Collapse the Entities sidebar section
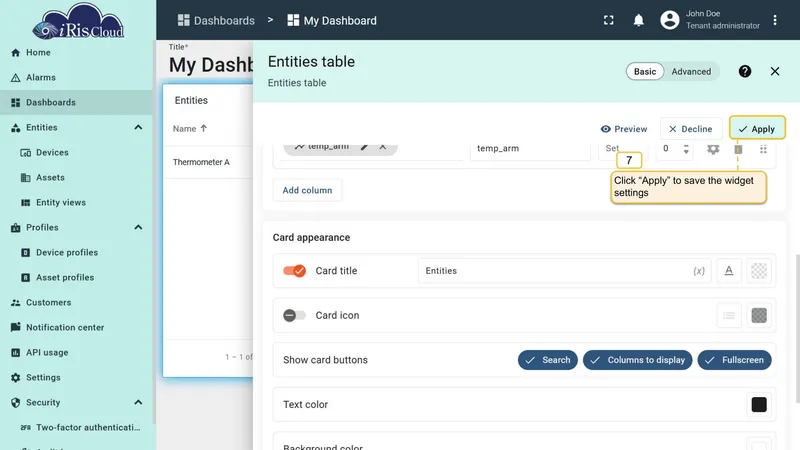Screen dimensions: 800x450 (x=138, y=128)
